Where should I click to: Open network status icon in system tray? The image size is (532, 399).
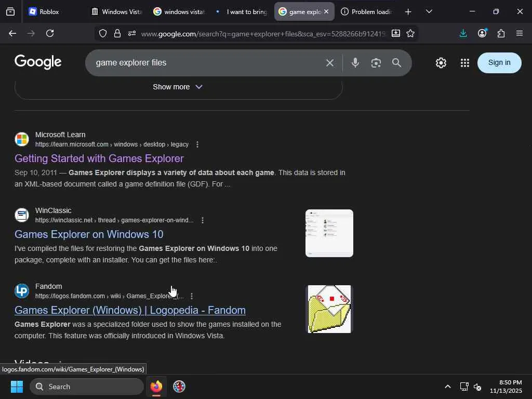point(464,387)
